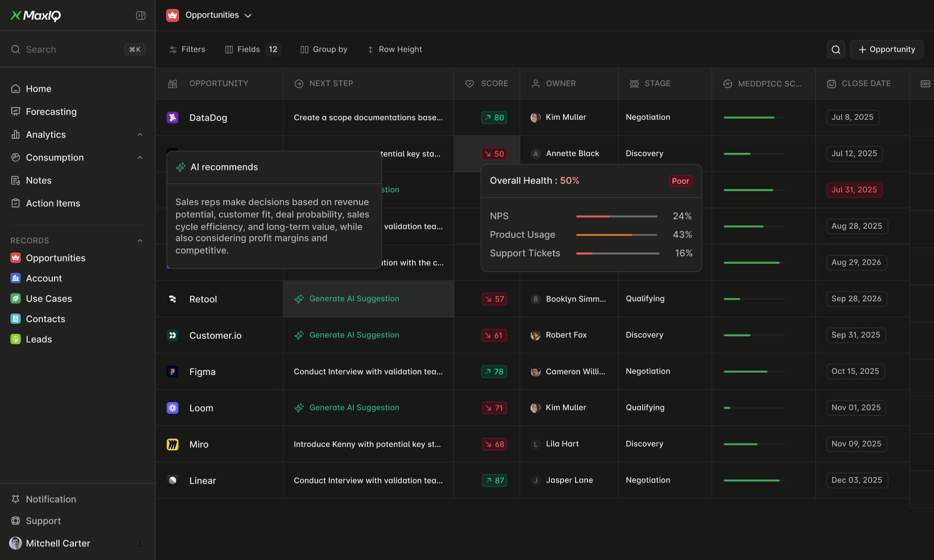Image resolution: width=934 pixels, height=560 pixels.
Task: Click the Search input field in the sidebar
Action: [68, 49]
